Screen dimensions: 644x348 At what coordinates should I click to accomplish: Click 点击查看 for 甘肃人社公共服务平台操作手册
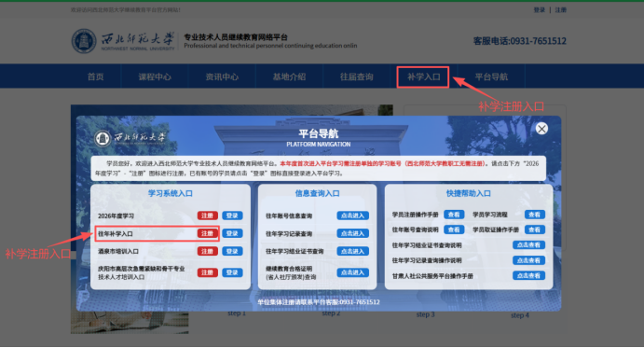528,275
